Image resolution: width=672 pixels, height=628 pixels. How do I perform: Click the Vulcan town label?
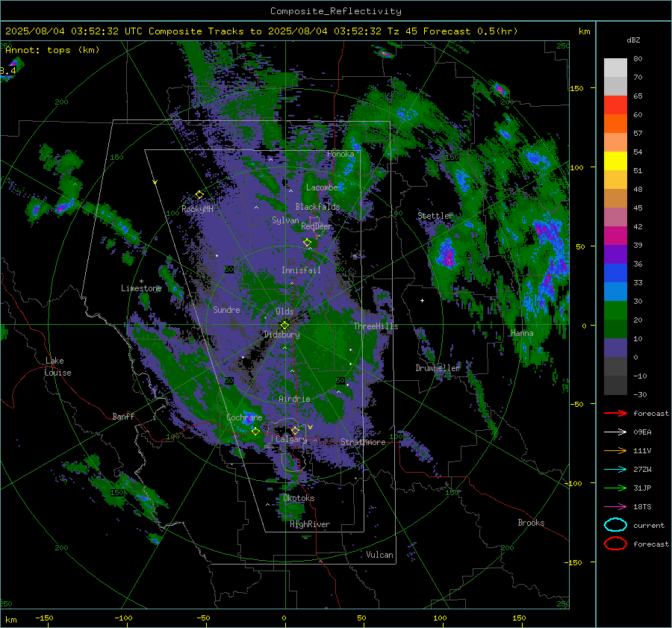click(x=379, y=555)
